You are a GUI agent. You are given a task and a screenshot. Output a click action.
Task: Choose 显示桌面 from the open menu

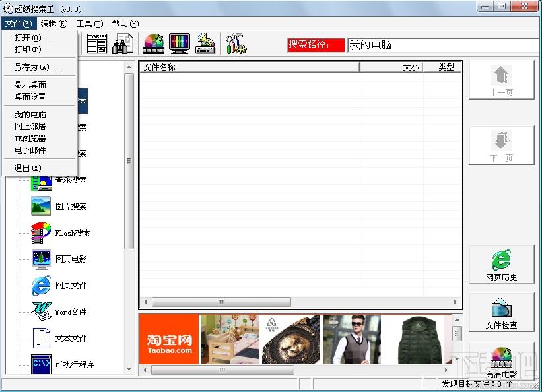pos(30,85)
